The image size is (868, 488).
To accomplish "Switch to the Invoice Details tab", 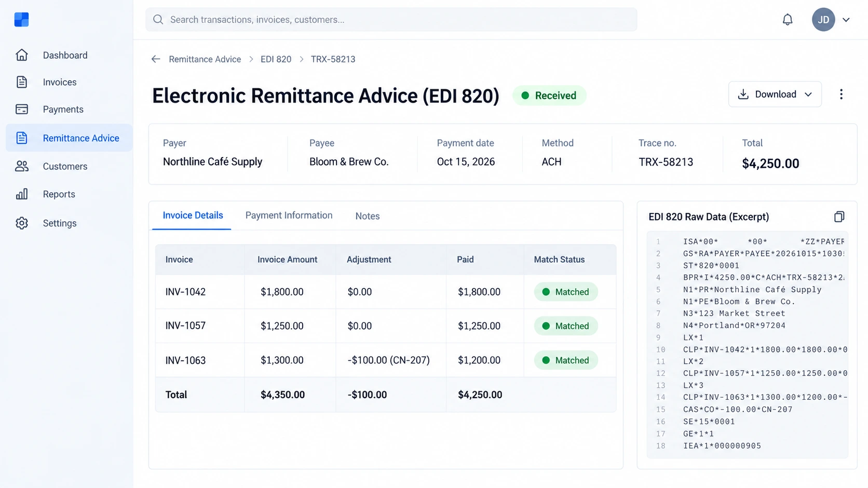I will click(193, 215).
